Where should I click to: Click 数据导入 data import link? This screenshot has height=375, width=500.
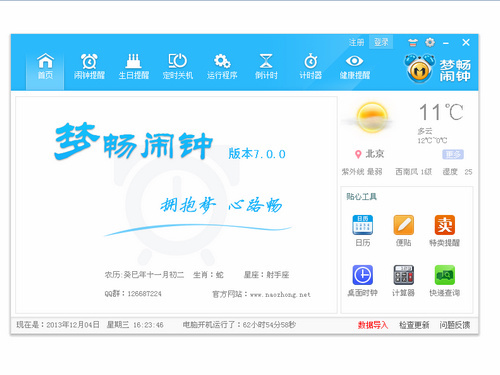373,325
